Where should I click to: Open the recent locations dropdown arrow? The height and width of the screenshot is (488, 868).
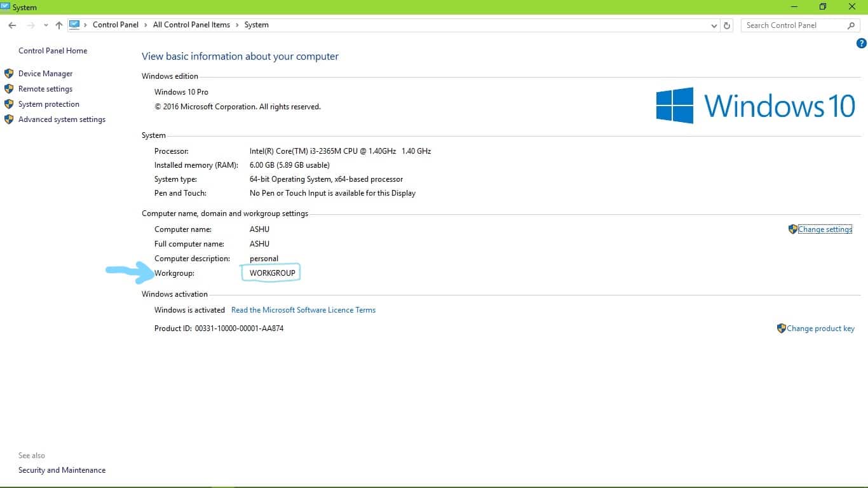pos(46,25)
